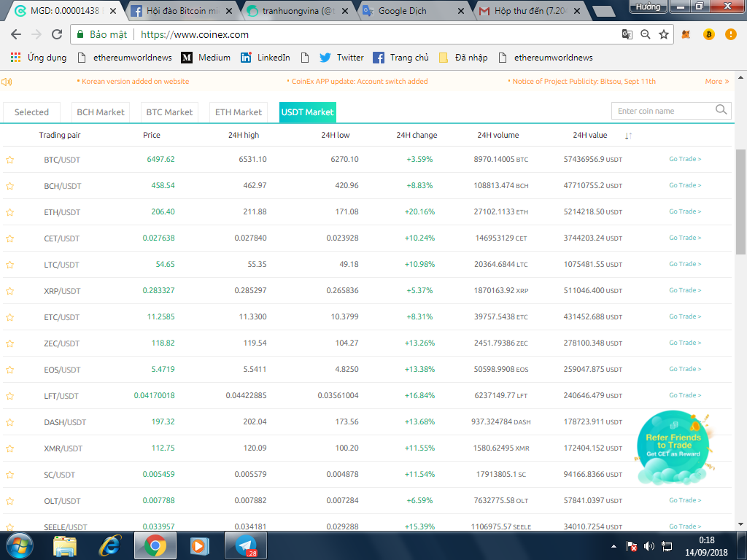The width and height of the screenshot is (747, 560).
Task: Click Go Trade for OLT/USDT
Action: click(685, 500)
